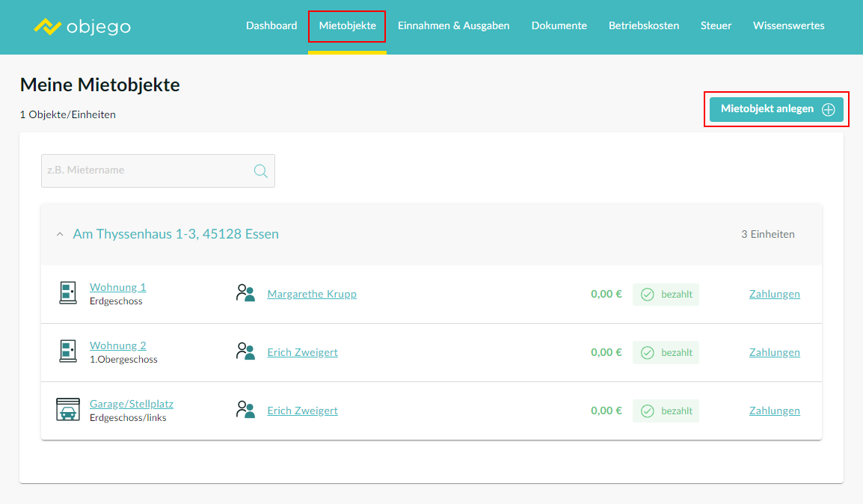
Task: Click the bezahlt status badge for Garage/Stellplatz
Action: 666,411
